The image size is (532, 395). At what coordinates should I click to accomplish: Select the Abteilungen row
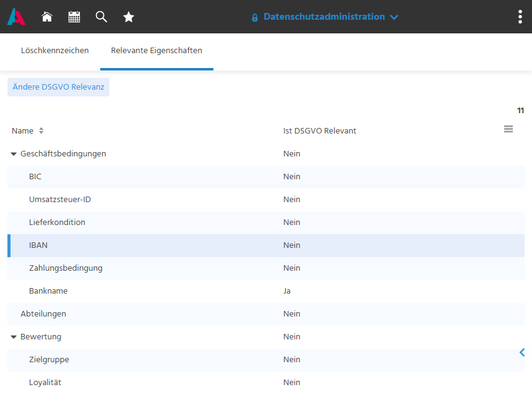pos(266,314)
